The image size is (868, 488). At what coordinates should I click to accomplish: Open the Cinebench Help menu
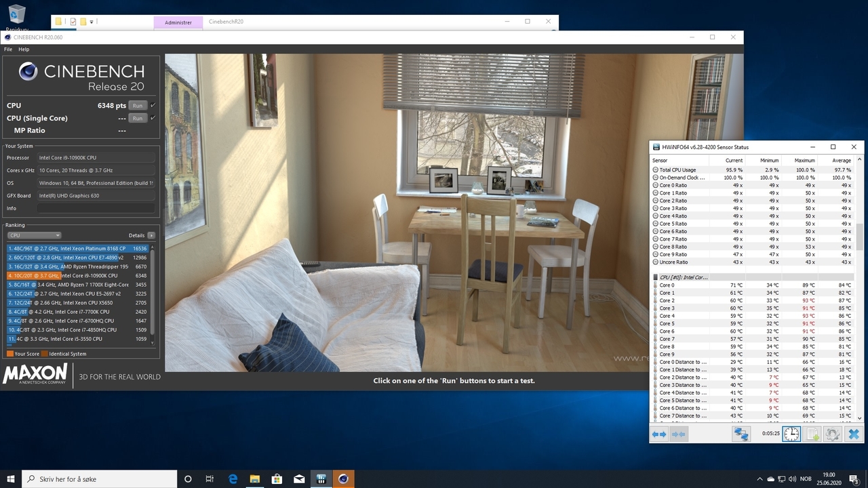tap(24, 49)
